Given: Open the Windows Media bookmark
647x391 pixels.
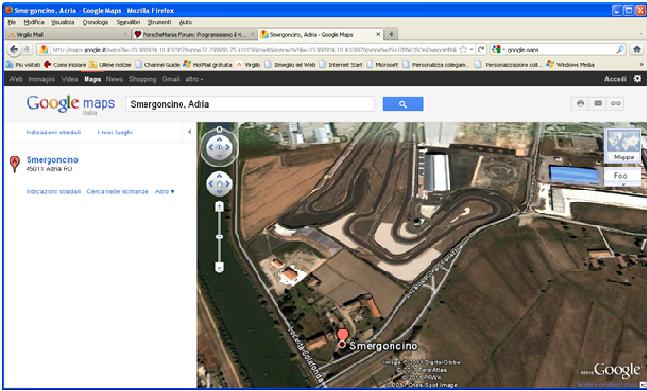Looking at the screenshot, I should [571, 65].
